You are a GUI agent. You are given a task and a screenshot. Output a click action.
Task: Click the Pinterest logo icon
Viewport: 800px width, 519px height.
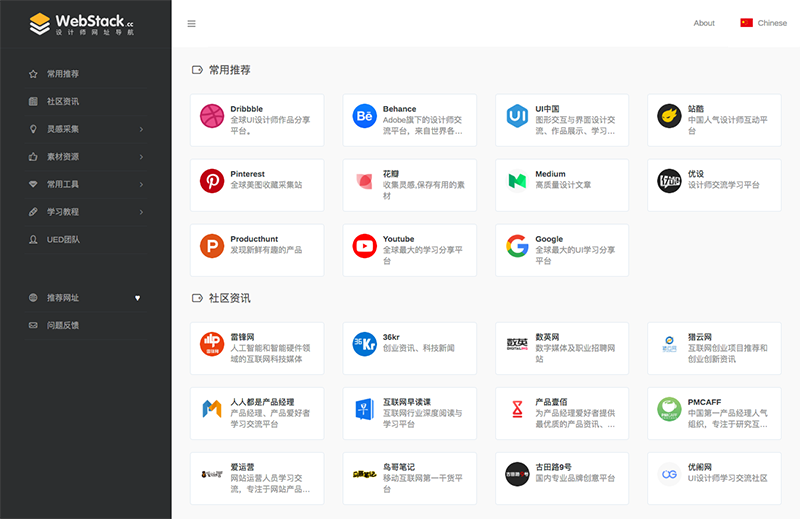click(212, 181)
